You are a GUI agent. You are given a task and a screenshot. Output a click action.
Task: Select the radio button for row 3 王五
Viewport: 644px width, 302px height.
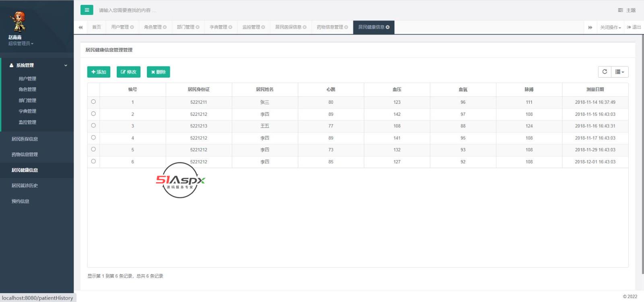coord(93,125)
